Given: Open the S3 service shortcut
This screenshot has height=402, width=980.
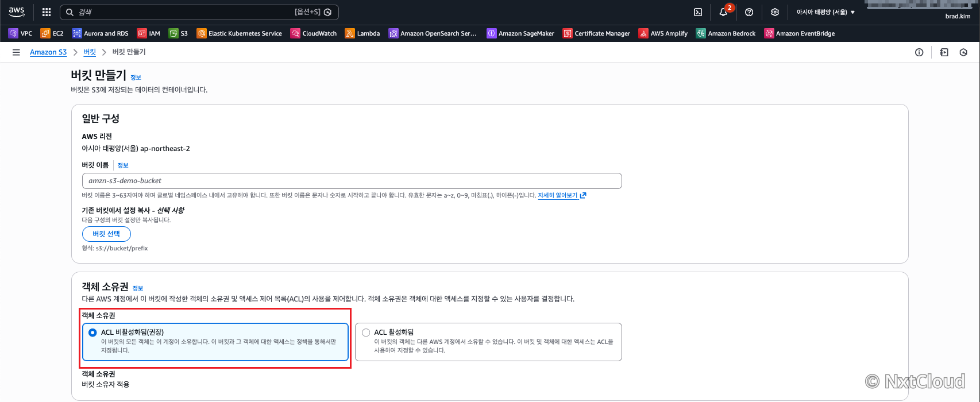Looking at the screenshot, I should coord(179,33).
